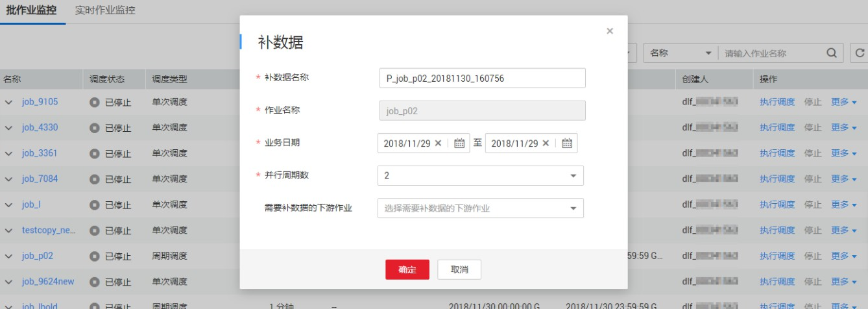This screenshot has height=309, width=868.
Task: Click 周期调度 in job_p02 row
Action: (x=169, y=256)
